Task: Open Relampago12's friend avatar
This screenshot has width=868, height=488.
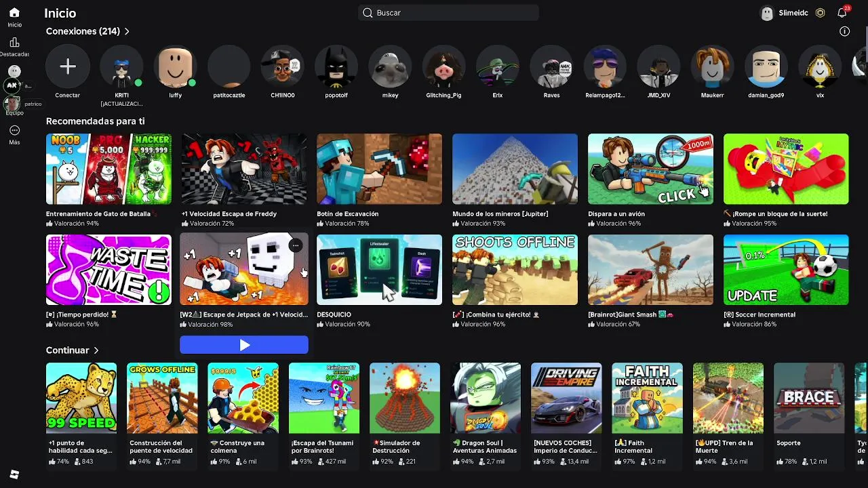Action: pos(605,66)
